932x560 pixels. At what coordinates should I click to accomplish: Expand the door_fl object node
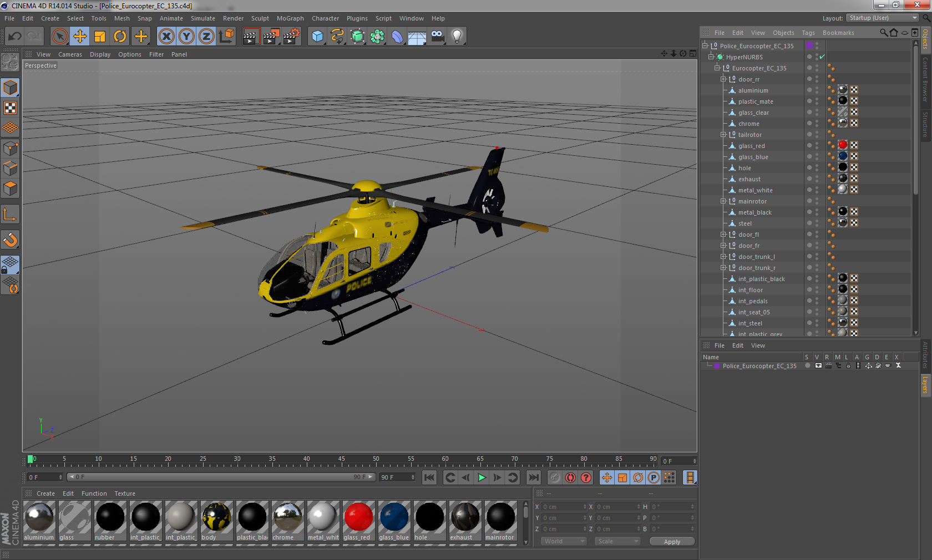[723, 234]
